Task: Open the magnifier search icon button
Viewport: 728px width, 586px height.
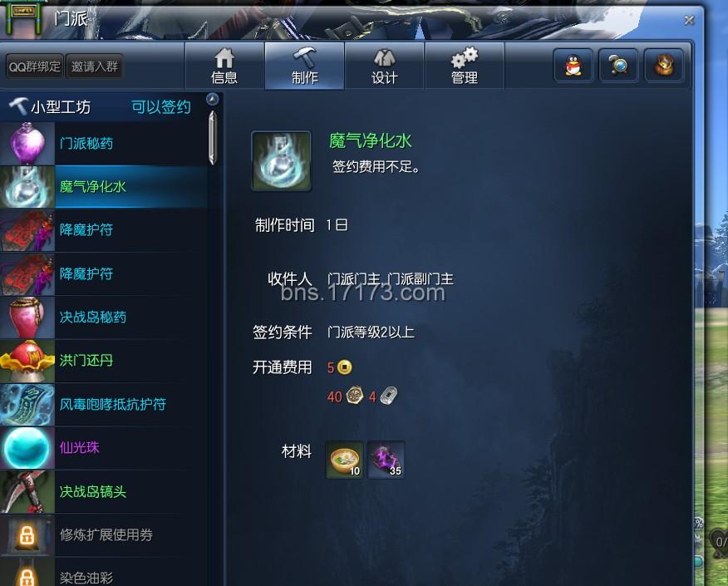Action: tap(618, 66)
